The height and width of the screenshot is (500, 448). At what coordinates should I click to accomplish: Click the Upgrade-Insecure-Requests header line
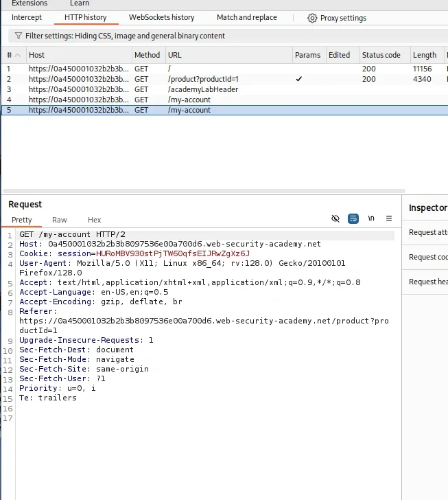[x=86, y=340]
